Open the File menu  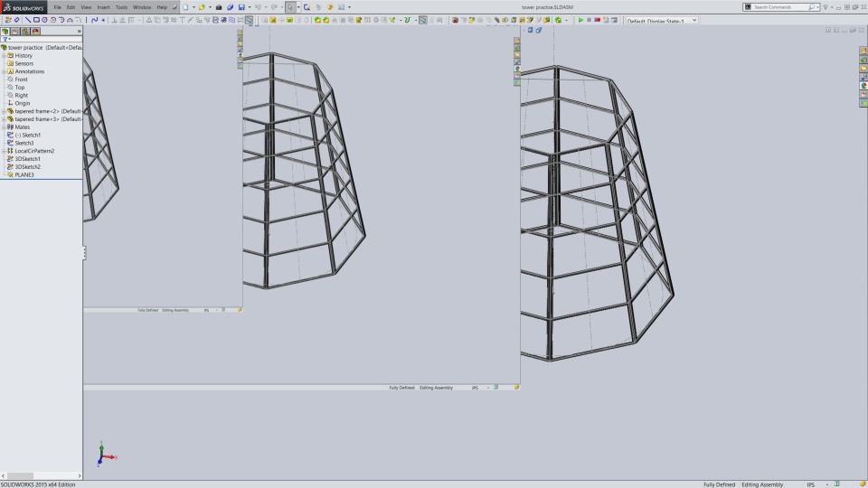click(x=57, y=7)
